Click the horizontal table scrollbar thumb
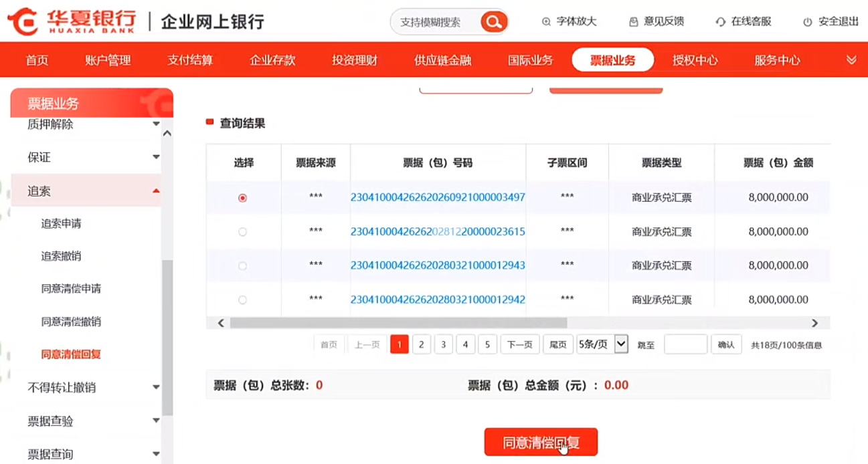868x464 pixels. 398,323
